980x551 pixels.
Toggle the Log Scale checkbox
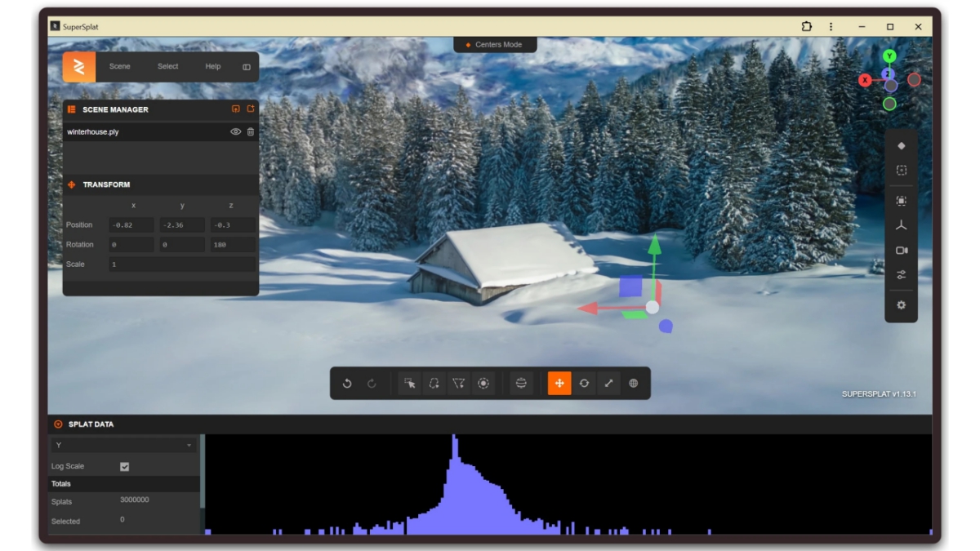pyautogui.click(x=125, y=467)
